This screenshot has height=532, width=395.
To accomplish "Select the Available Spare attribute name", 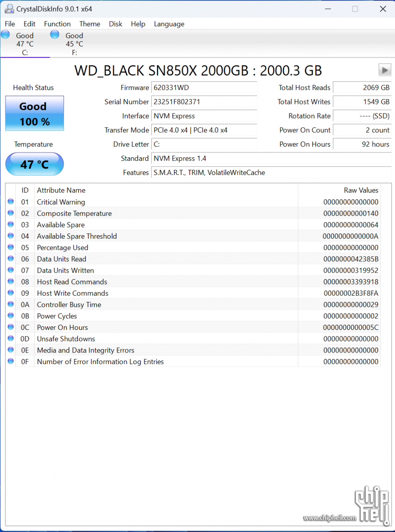I will 61,225.
